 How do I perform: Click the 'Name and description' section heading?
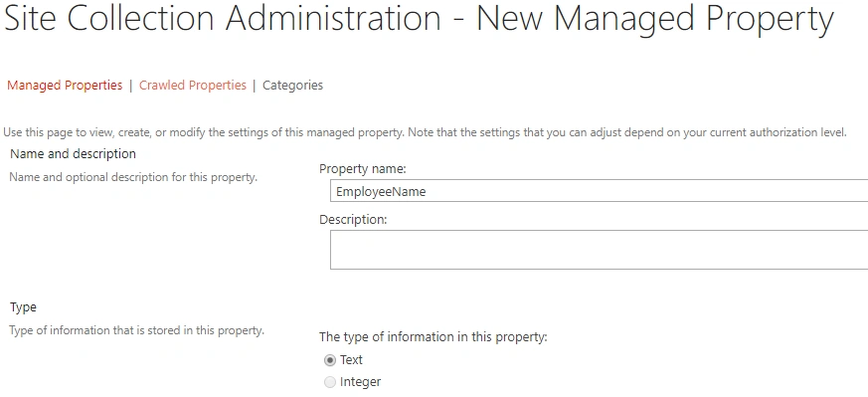click(73, 153)
